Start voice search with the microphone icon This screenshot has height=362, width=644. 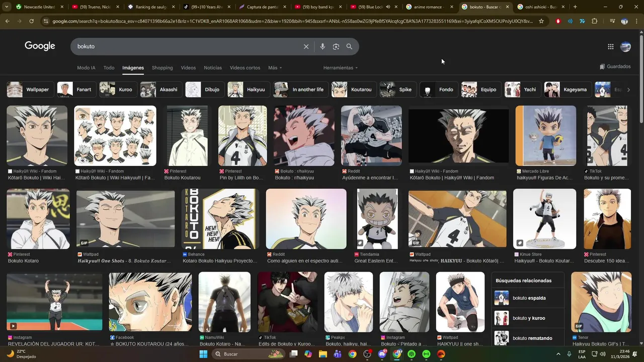point(323,46)
